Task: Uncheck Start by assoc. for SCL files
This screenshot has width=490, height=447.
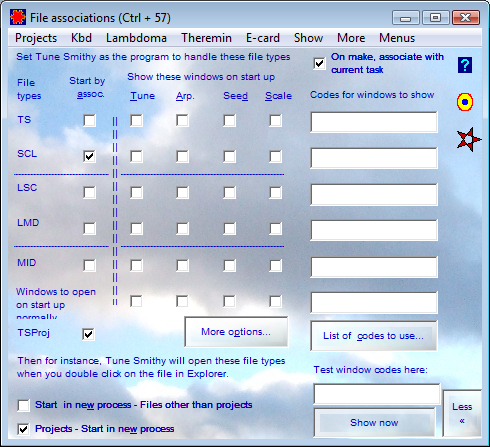Action: [89, 156]
